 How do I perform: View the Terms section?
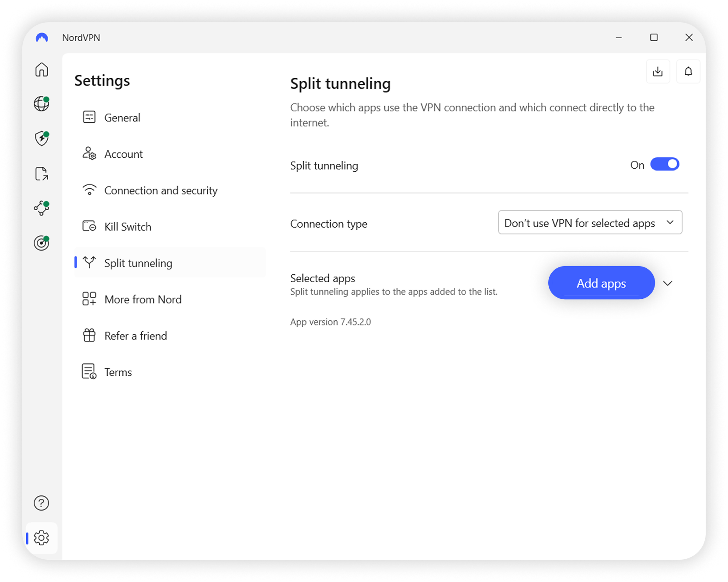coord(118,371)
